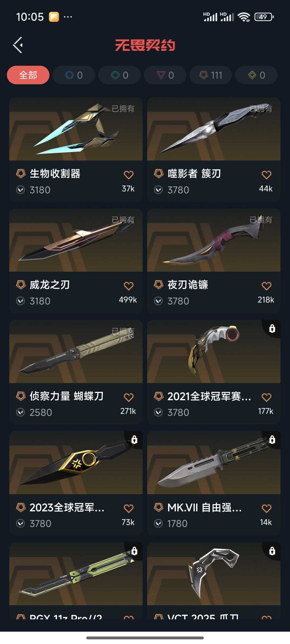Select the yellow diamond tier filter
The height and width of the screenshot is (644, 290).
click(256, 75)
